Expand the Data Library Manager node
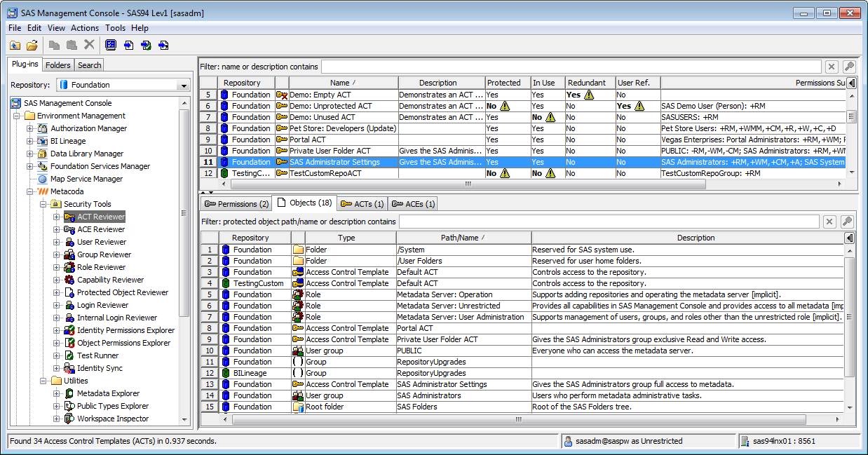 (29, 154)
